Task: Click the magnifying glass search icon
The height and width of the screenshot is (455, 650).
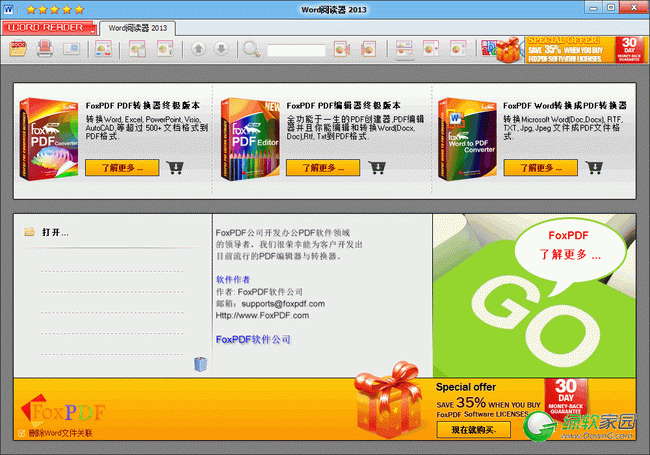Action: (251, 49)
